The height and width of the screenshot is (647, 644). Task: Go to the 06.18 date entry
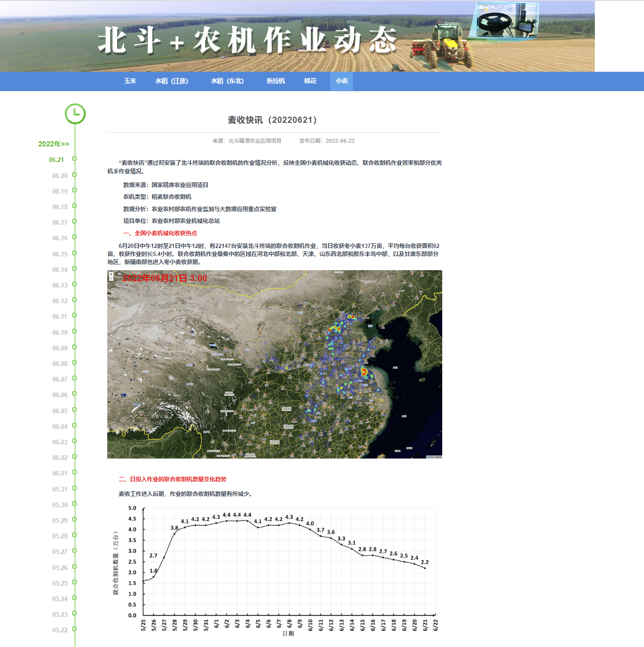point(60,207)
